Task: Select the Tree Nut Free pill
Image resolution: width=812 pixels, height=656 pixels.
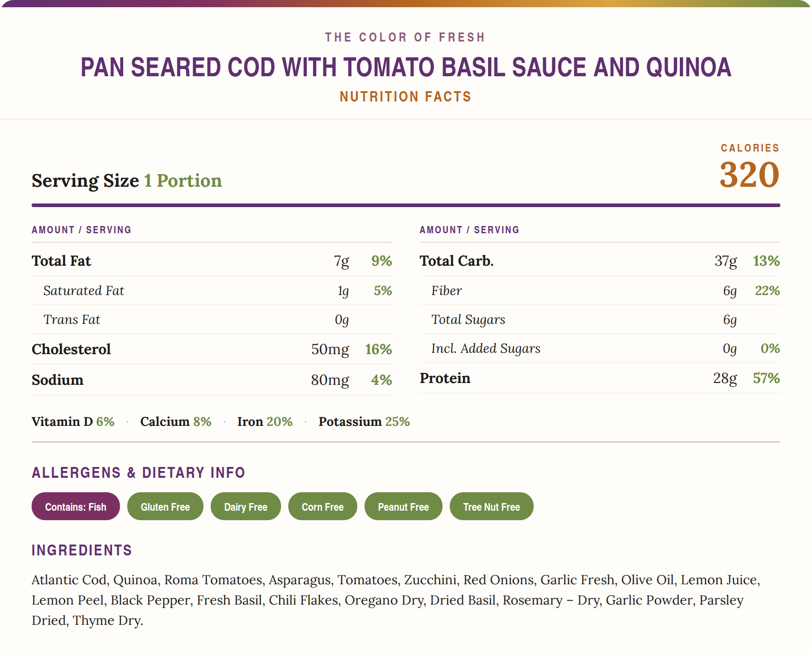Action: tap(492, 506)
